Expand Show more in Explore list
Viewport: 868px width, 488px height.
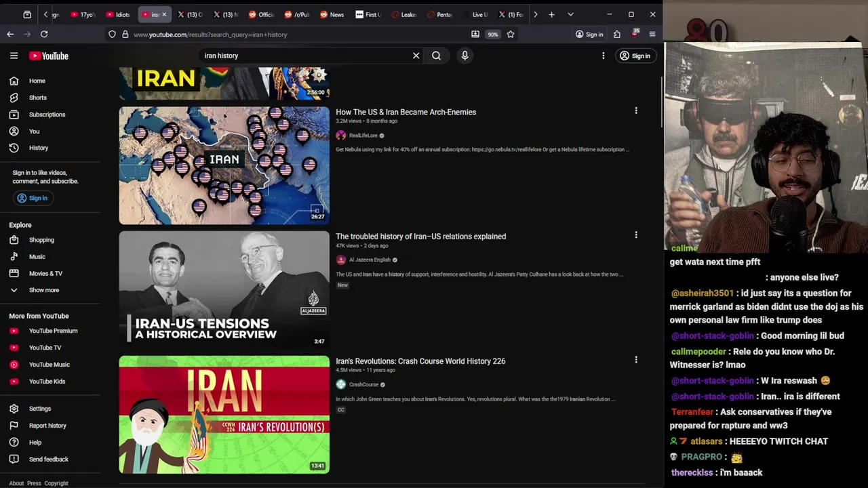tap(44, 290)
